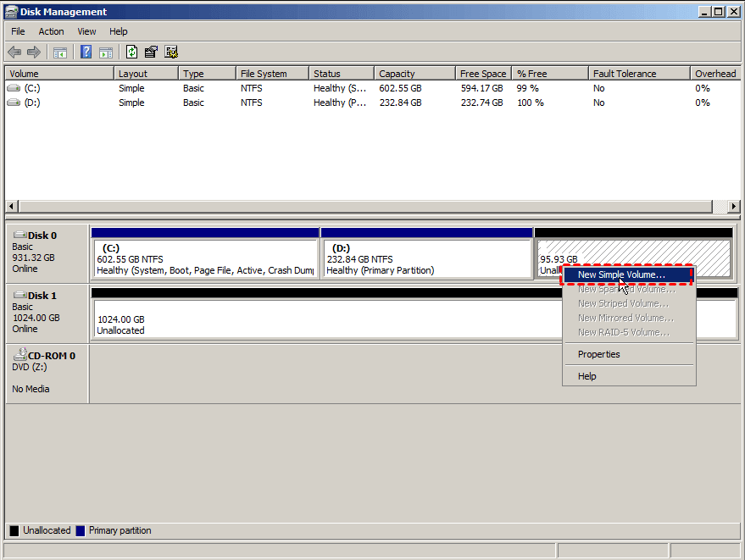
Task: Click the volume list horizontal scrollbar track
Action: (365, 206)
